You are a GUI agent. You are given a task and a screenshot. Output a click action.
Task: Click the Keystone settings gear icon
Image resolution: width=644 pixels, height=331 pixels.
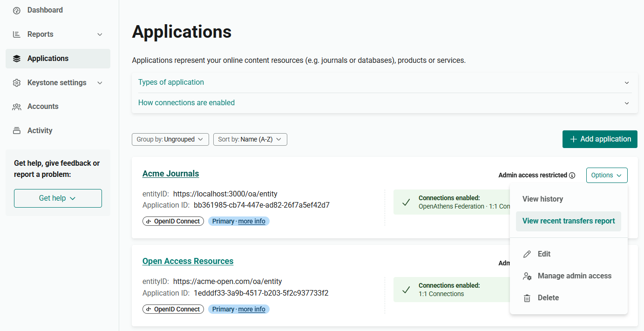[x=17, y=83]
